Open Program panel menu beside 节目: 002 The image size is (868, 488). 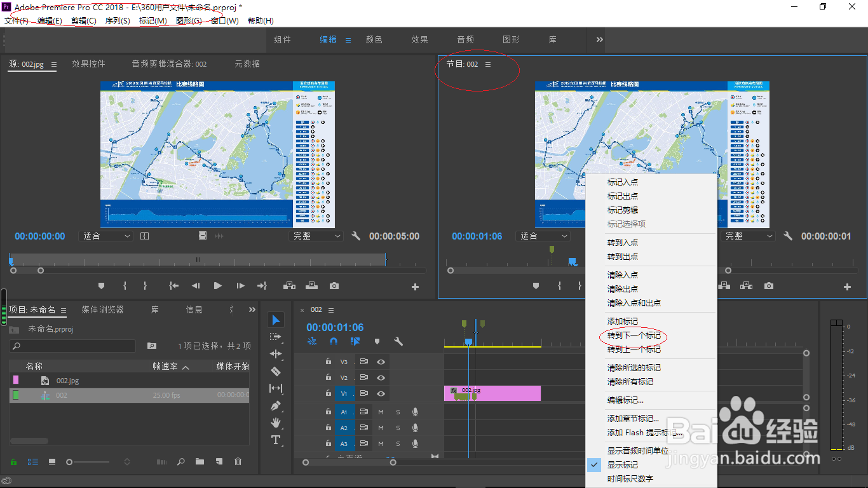488,64
